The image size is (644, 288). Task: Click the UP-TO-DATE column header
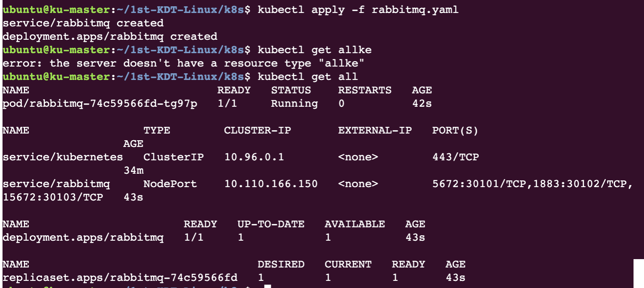[x=271, y=224]
